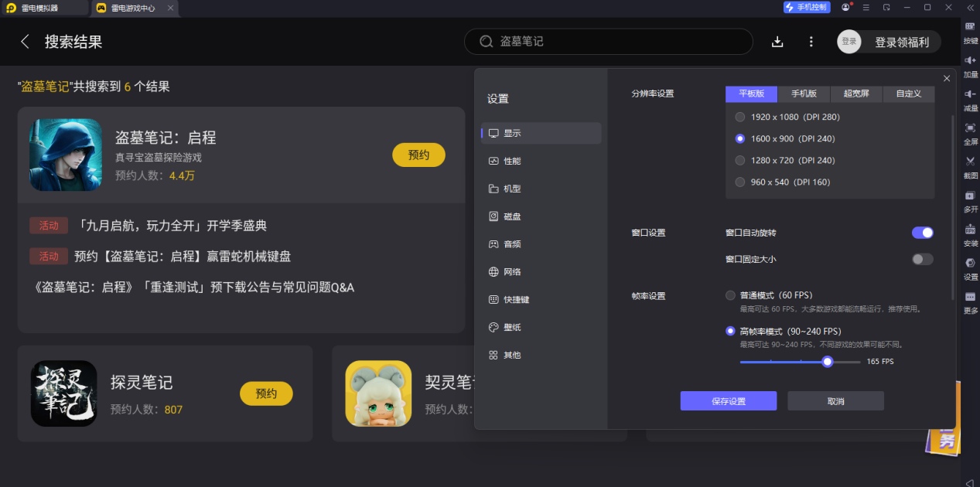Click 保存设置 to save settings
The image size is (980, 487).
point(729,401)
